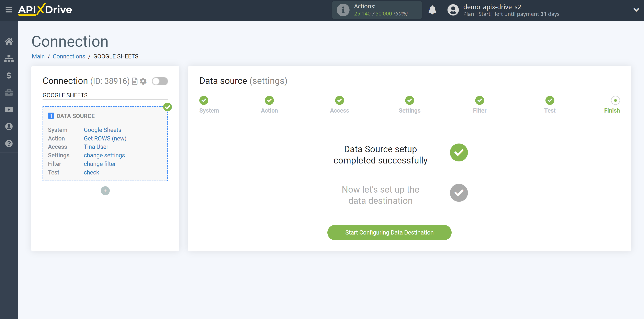Click the connections/flowchart icon in sidebar

9,58
